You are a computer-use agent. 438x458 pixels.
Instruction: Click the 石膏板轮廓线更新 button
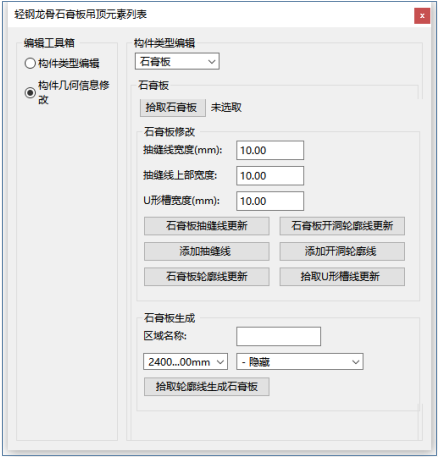(206, 277)
